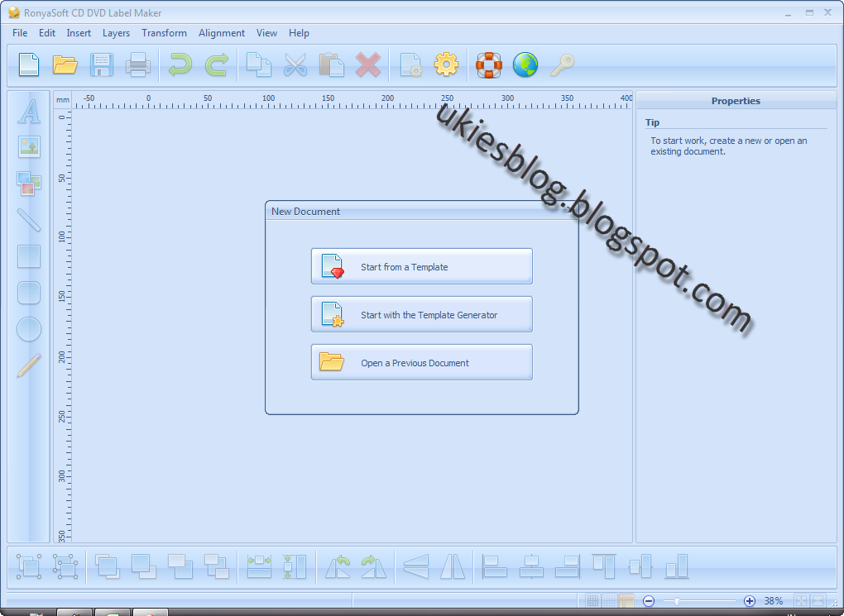The image size is (844, 616).
Task: Open the Layers menu
Action: [116, 33]
